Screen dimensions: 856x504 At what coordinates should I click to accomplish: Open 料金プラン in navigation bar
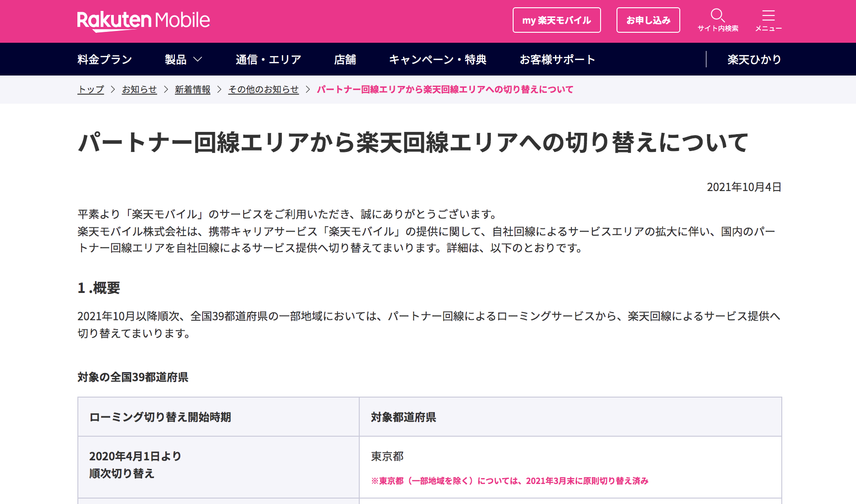(105, 60)
